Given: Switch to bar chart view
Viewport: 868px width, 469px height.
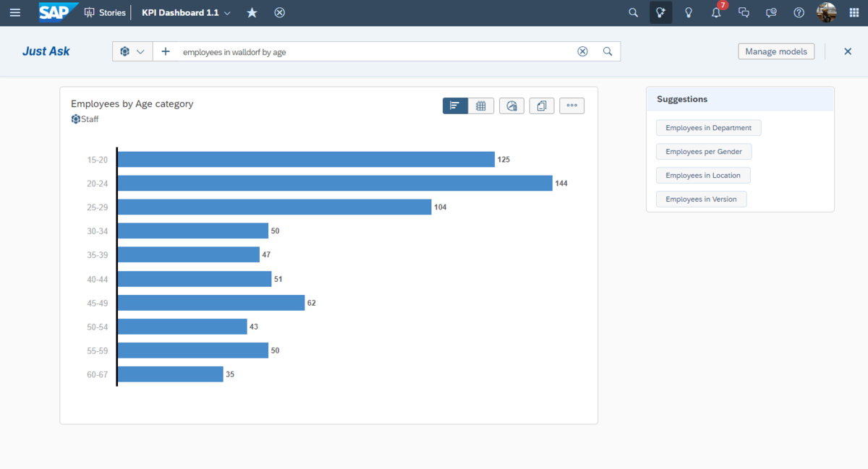Looking at the screenshot, I should tap(455, 106).
